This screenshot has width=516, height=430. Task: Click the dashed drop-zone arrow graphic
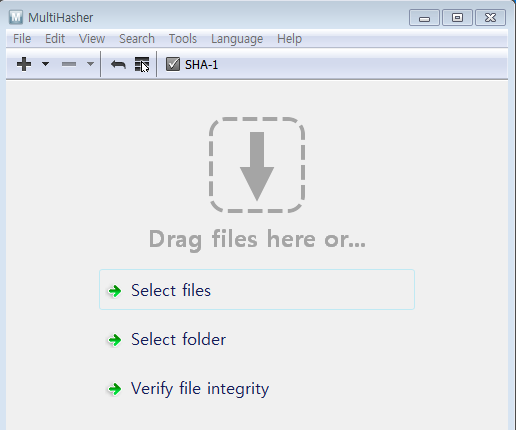[257, 165]
